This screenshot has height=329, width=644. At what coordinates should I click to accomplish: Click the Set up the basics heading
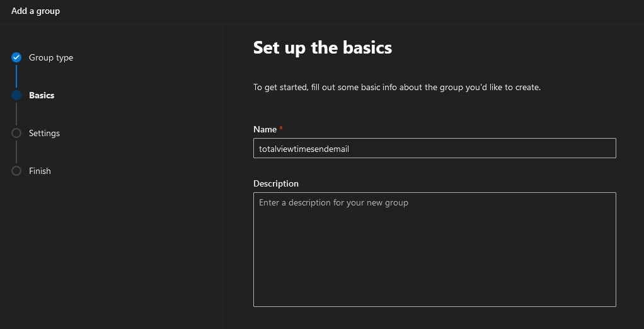(x=323, y=47)
